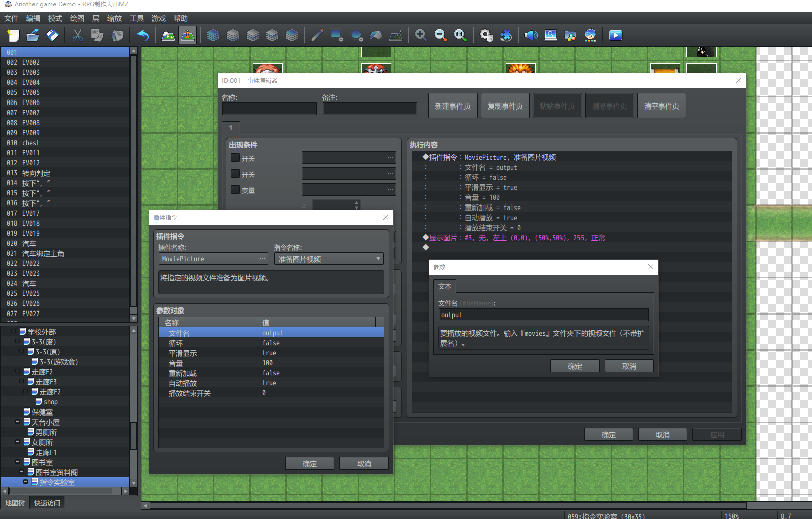Click the Open Project folder icon
Image resolution: width=812 pixels, height=519 pixels.
(x=33, y=35)
